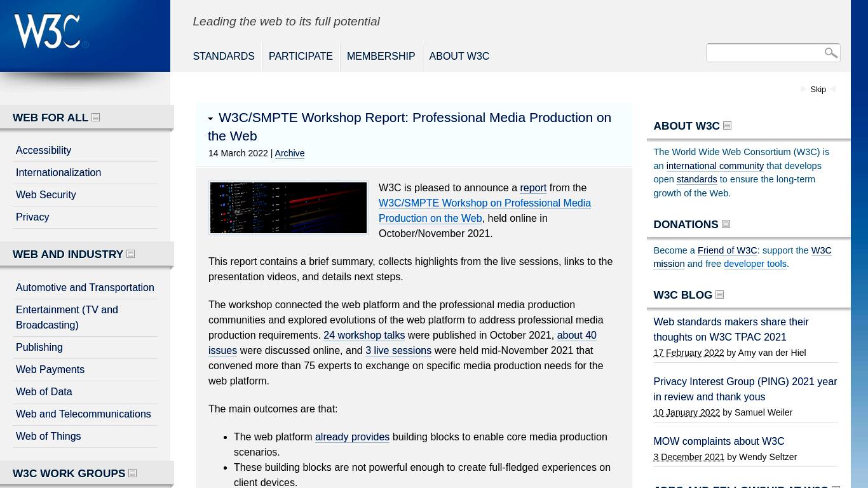Click the W3C BLOG heading
Image resolution: width=868 pixels, height=488 pixels.
[x=682, y=295]
